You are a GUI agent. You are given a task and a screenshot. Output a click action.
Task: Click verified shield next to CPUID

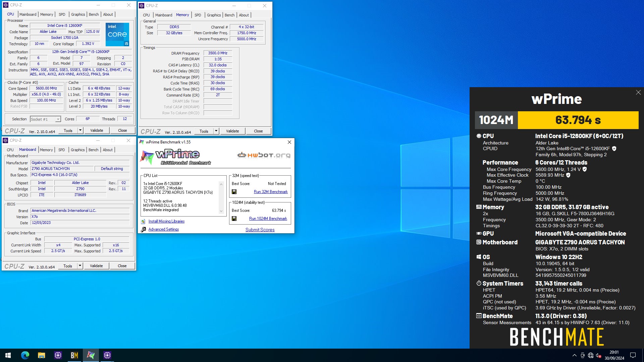tap(614, 148)
